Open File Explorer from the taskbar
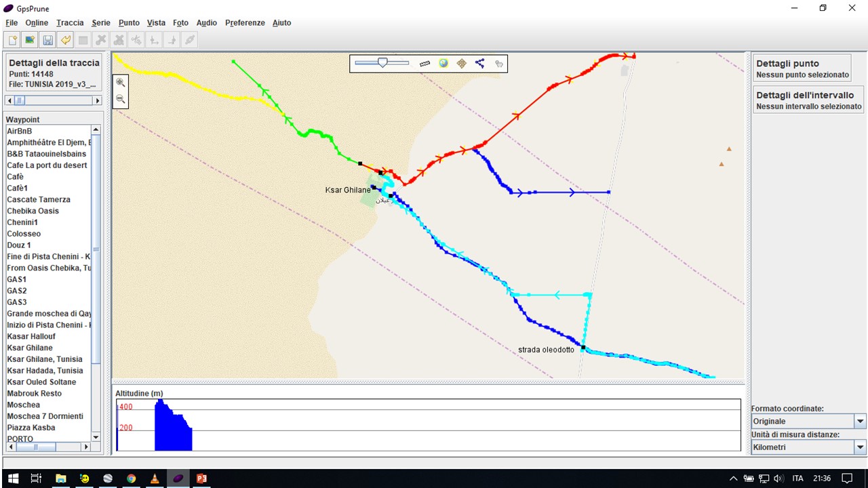 pos(60,478)
